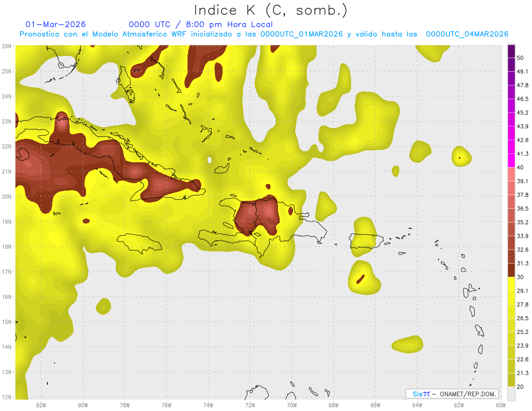This screenshot has width=532, height=411.
Task: Select valid-until time "0000UTC_04MAR2026"
Action: tap(467, 34)
